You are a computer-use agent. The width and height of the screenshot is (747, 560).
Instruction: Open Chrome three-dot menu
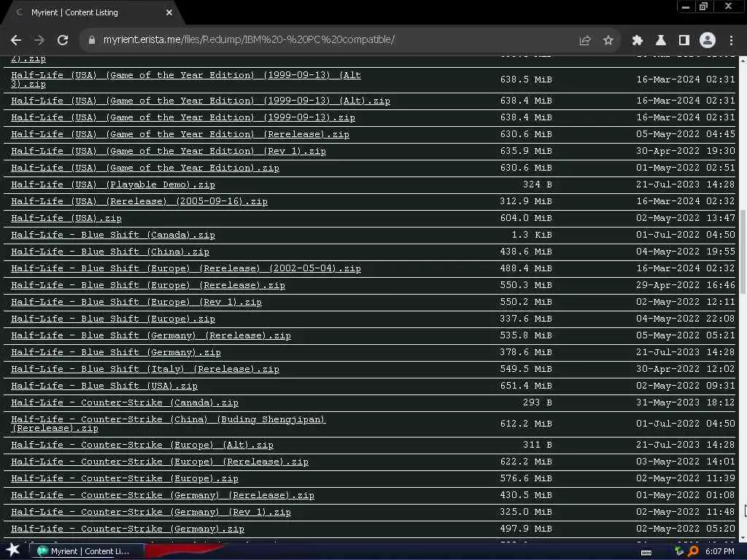coord(731,41)
